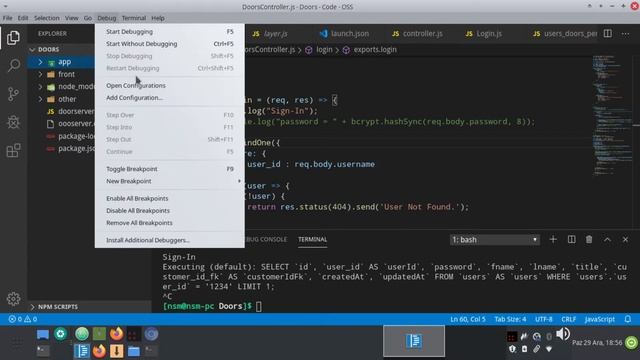
Task: Open the Debug view in activity bar
Action: pos(13,122)
